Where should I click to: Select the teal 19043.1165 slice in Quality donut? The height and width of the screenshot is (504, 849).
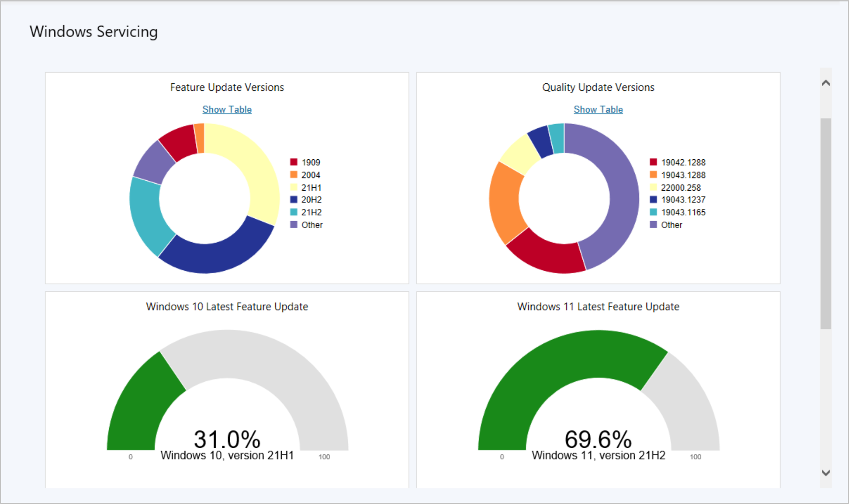(x=556, y=138)
